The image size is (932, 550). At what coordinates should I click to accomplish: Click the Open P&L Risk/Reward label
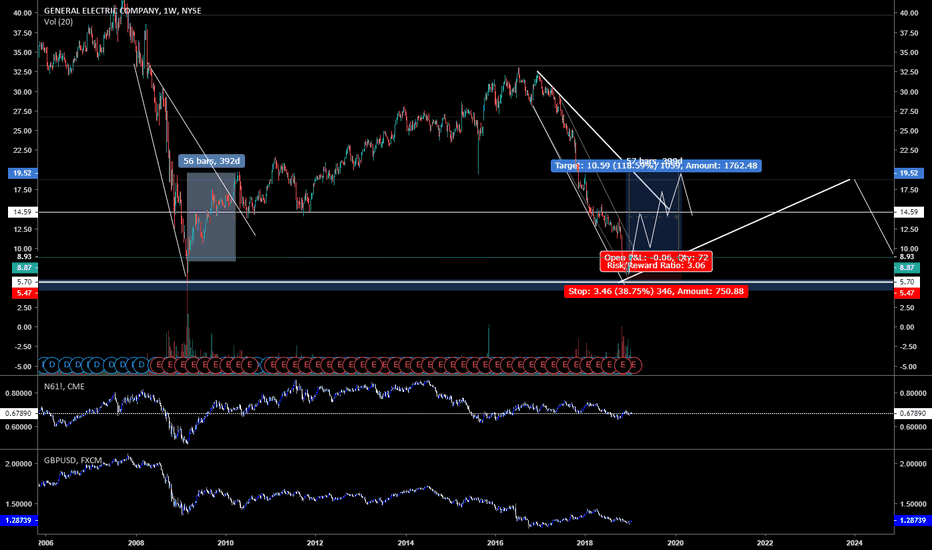(656, 262)
